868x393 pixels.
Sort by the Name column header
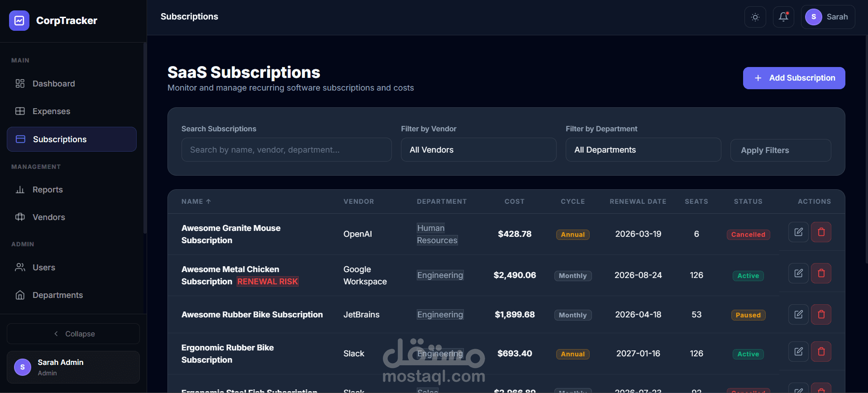tap(196, 201)
